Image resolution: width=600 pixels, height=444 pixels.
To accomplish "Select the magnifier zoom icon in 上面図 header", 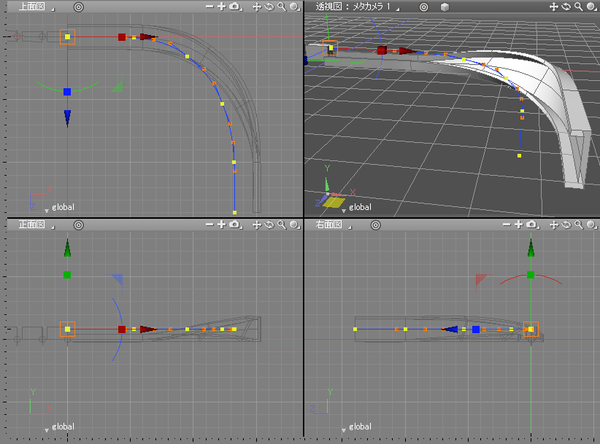I will click(x=282, y=7).
